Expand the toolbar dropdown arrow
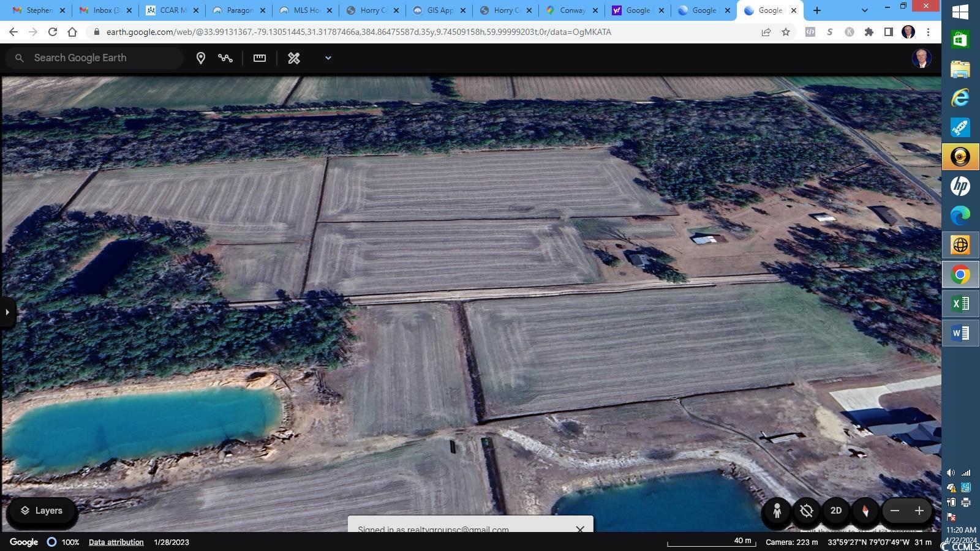This screenshot has width=980, height=551. 328,58
